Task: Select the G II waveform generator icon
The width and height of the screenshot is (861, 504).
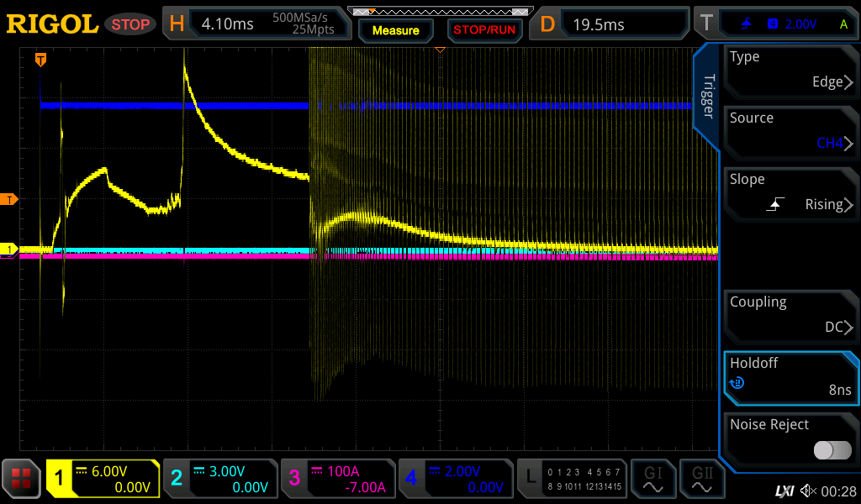Action: pos(701,479)
